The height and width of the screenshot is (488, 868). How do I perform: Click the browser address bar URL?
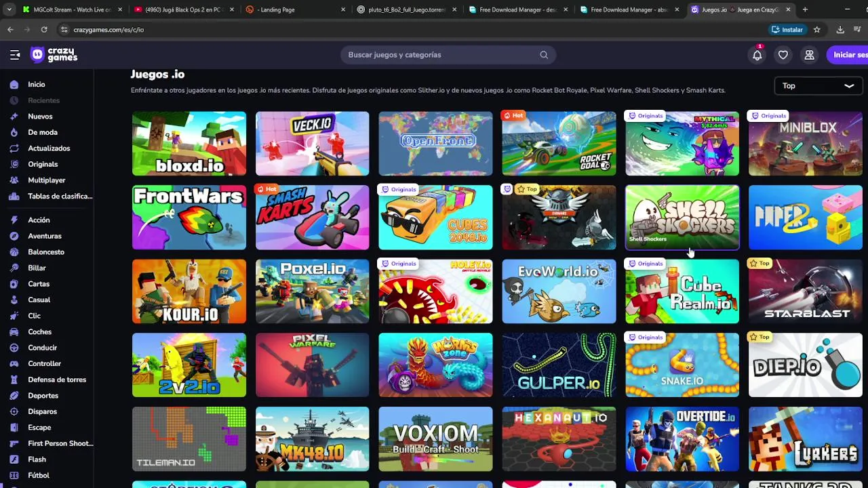[108, 30]
